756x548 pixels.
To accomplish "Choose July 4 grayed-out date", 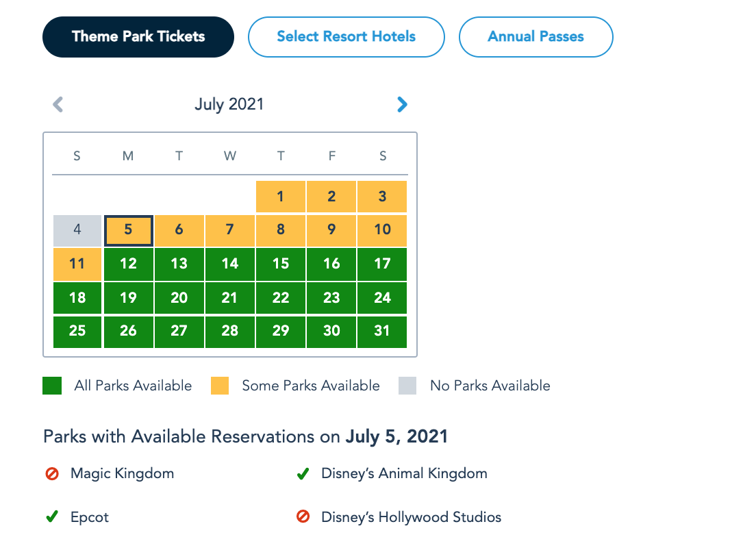I will [77, 230].
